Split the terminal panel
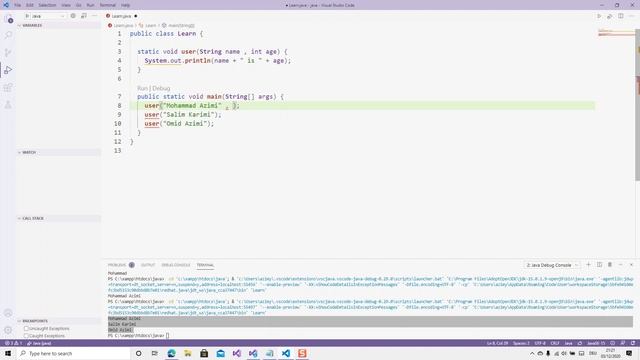The image size is (640, 360). pyautogui.click(x=599, y=264)
